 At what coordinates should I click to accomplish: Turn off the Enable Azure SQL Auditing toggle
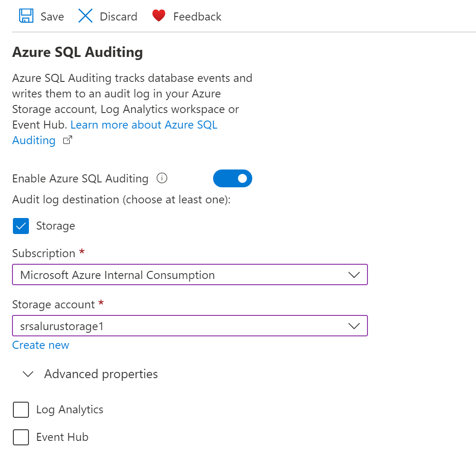click(233, 178)
